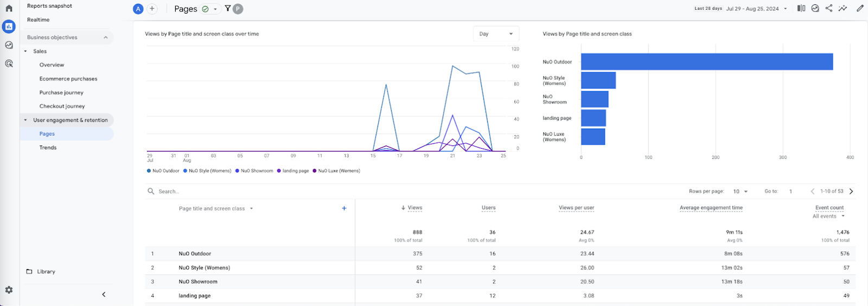
Task: Open the Advertising icon in left rail
Action: coord(9,63)
